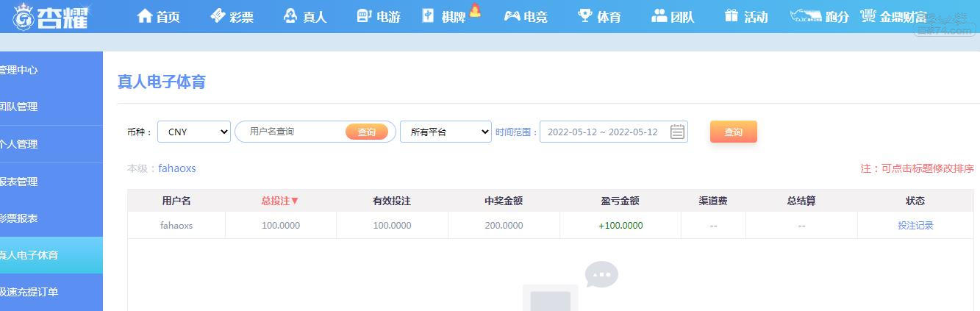Click the ticket icon for 彩票
The image size is (980, 311).
point(218,16)
